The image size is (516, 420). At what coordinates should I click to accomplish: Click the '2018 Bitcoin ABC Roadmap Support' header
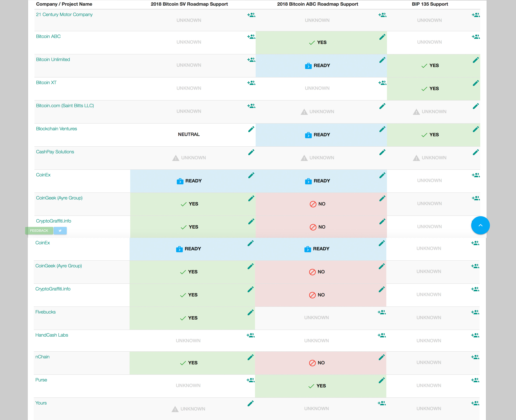317,4
